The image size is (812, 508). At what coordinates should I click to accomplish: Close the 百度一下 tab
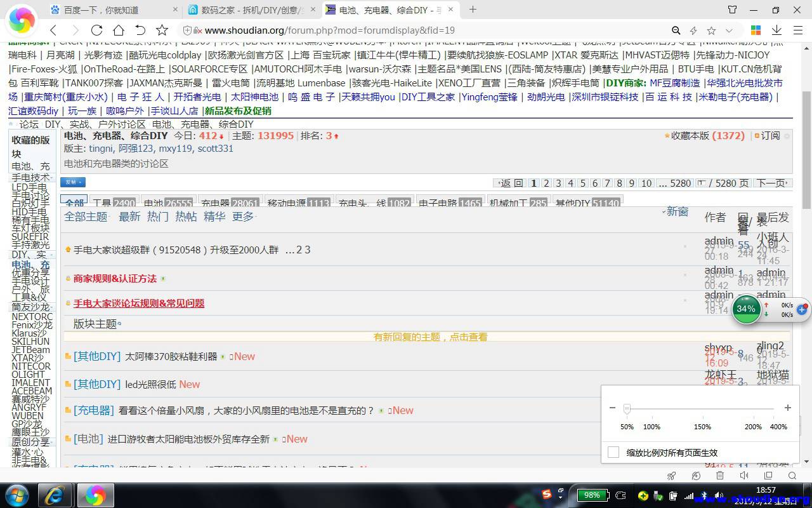175,10
